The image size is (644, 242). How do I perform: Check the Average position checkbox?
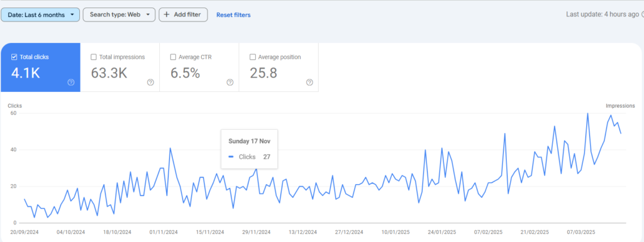pos(253,57)
